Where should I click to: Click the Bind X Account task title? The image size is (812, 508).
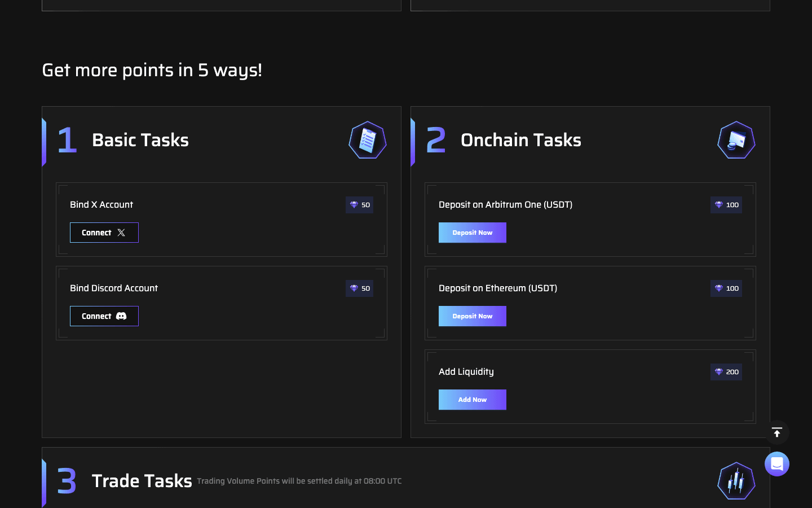(101, 204)
